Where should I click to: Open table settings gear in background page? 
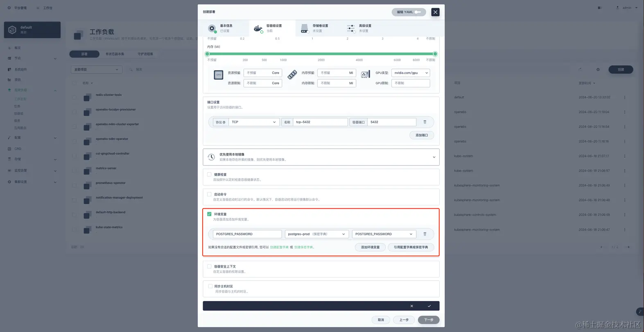(598, 70)
